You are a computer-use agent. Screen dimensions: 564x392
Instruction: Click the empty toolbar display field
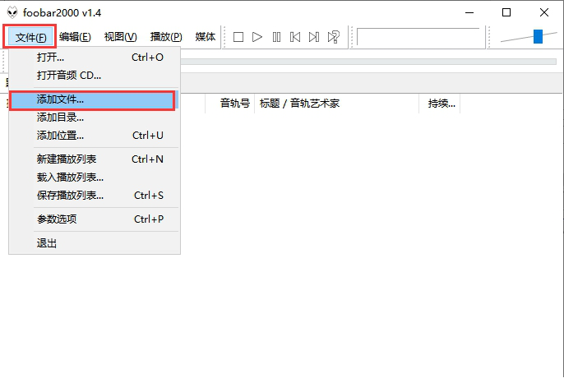click(x=418, y=37)
